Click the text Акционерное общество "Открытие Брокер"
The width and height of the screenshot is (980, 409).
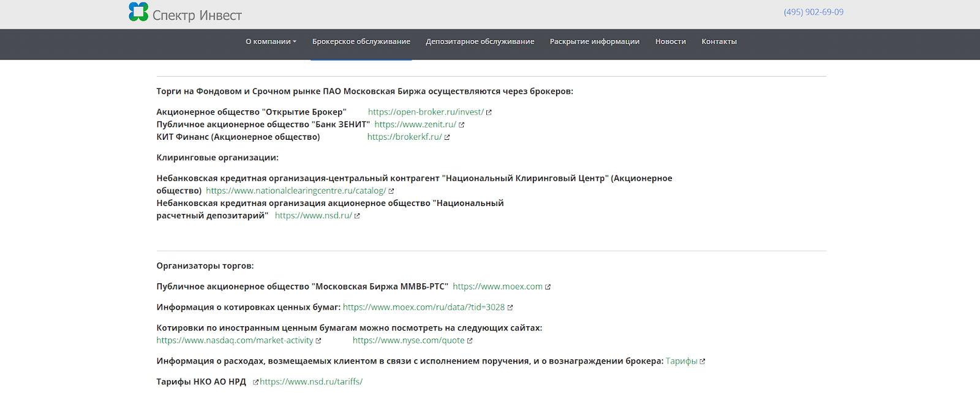[x=251, y=112]
